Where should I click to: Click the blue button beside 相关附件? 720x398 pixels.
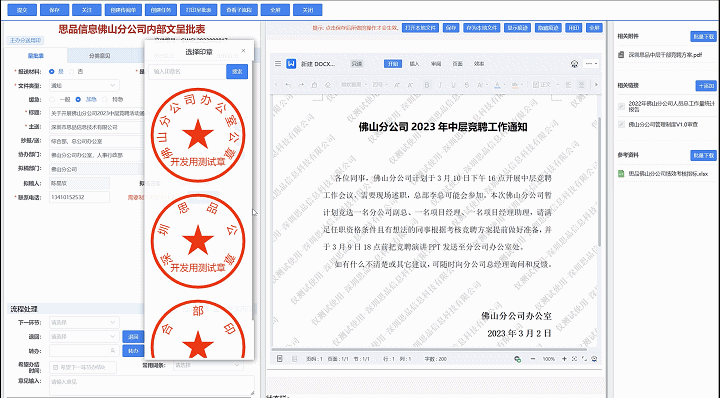pyautogui.click(x=703, y=37)
